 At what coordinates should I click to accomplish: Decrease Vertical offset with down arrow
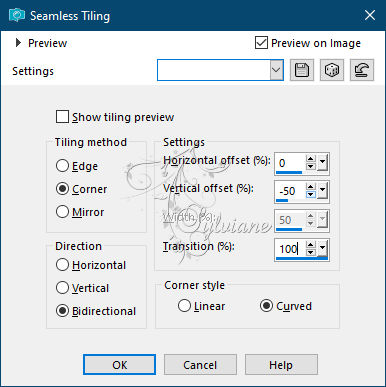point(311,195)
